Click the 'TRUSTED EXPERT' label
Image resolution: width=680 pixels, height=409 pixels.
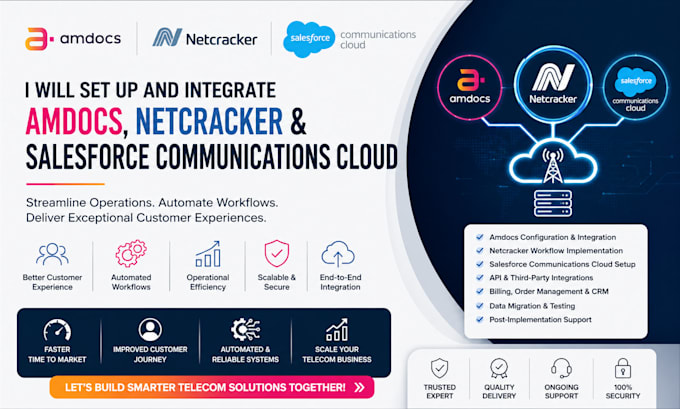(x=440, y=392)
